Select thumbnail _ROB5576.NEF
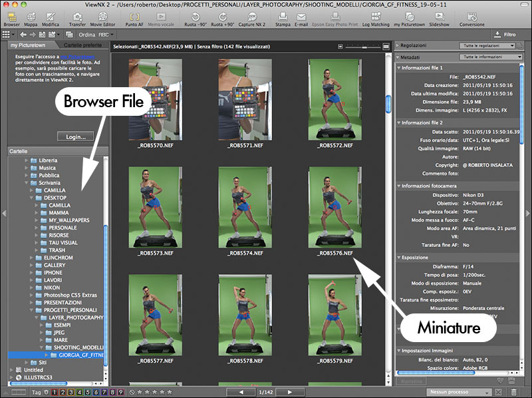Screen dimensions: 532x398 335,207
